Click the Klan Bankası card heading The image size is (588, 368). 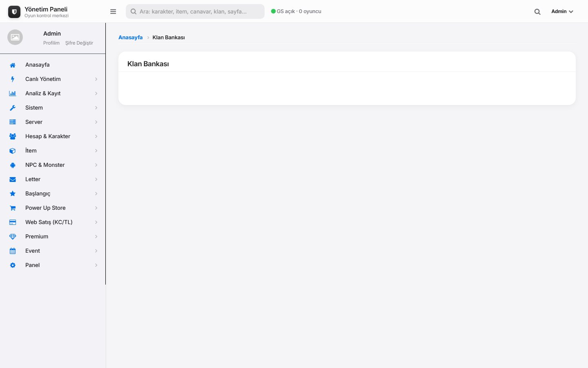[x=148, y=64]
